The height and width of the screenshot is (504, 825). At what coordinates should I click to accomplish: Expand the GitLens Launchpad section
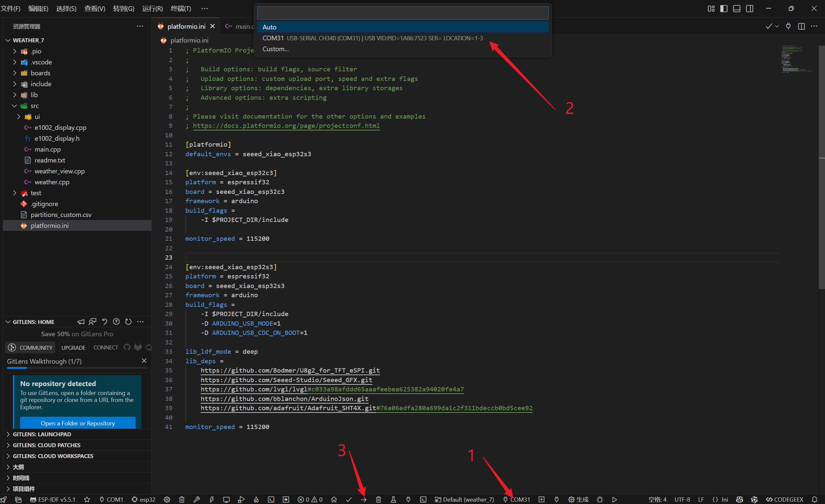click(42, 434)
